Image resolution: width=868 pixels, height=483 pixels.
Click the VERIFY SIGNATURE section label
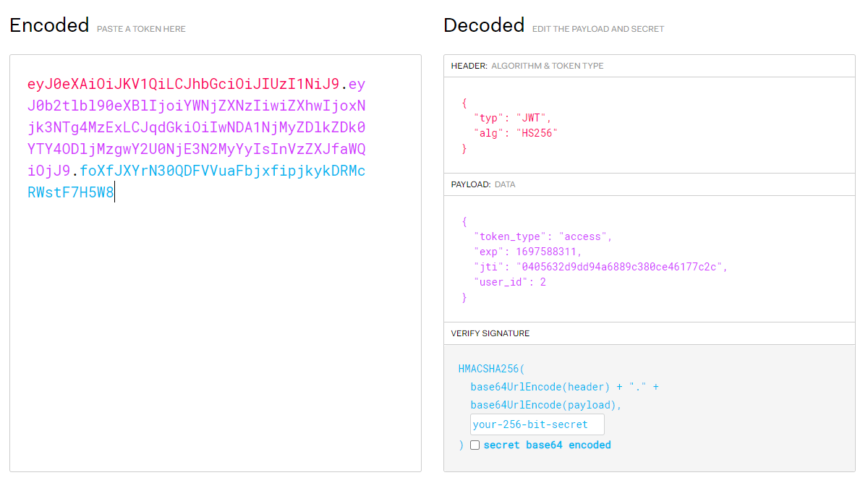pos(490,333)
